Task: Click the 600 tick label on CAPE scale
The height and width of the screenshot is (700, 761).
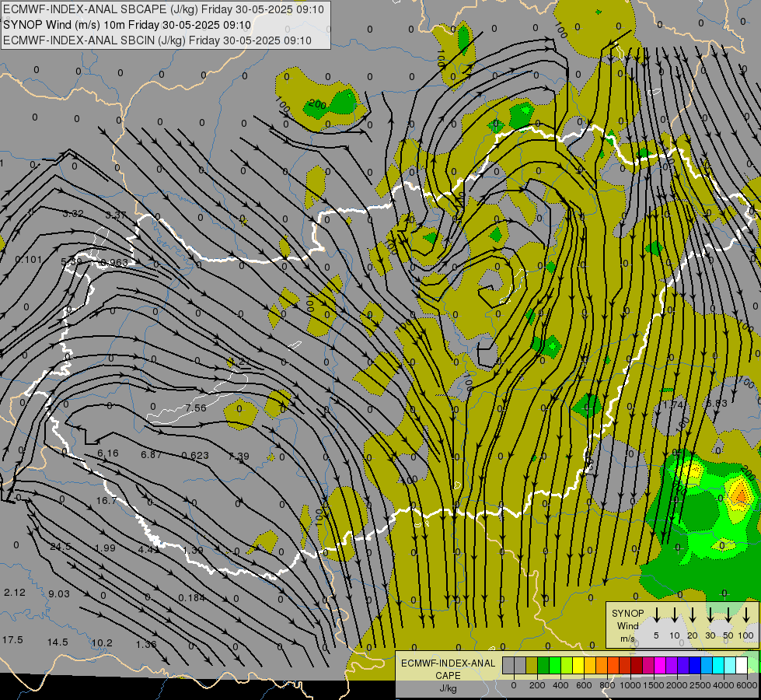Action: [x=584, y=685]
